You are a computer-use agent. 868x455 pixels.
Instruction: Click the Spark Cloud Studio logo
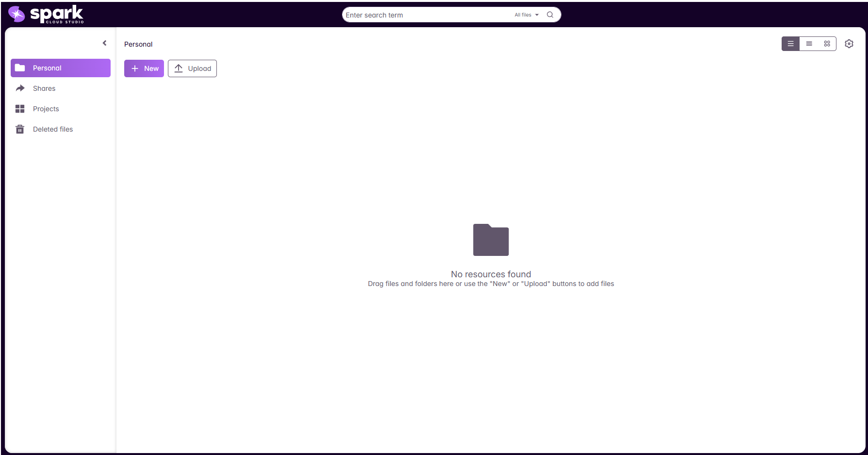click(x=46, y=15)
